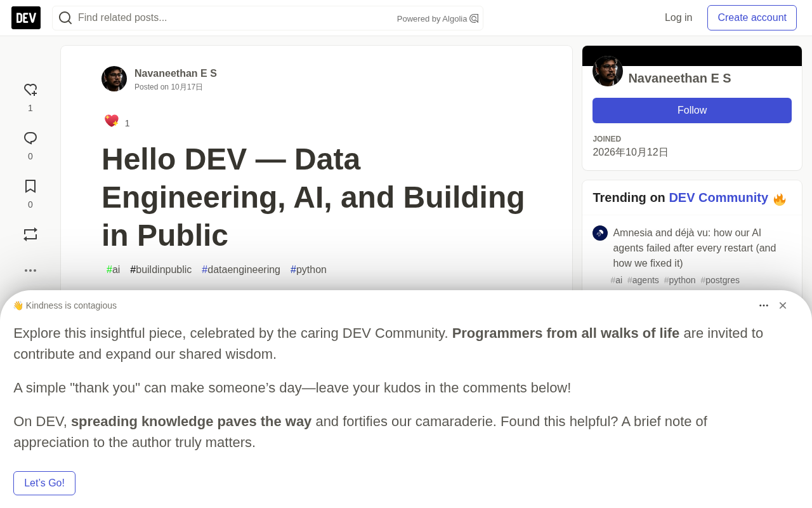
Task: Add a heart reaction in sidebar
Action: pyautogui.click(x=30, y=90)
